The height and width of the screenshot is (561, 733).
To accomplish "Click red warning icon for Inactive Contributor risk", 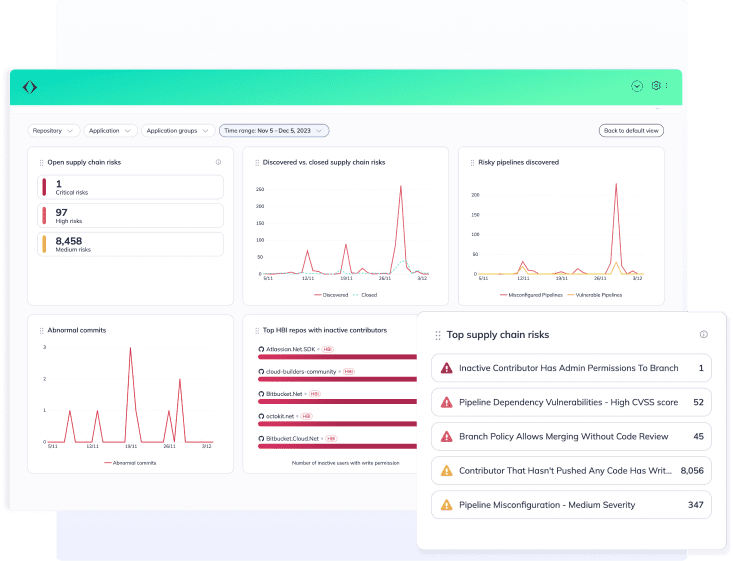I will coord(446,368).
